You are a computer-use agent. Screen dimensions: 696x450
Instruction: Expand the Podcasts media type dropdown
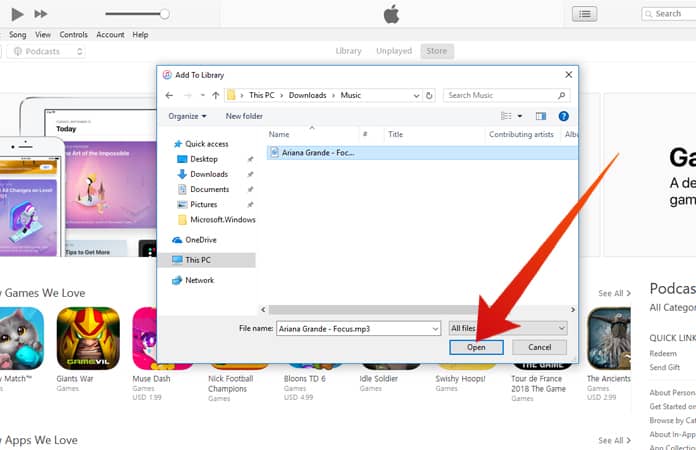click(47, 51)
